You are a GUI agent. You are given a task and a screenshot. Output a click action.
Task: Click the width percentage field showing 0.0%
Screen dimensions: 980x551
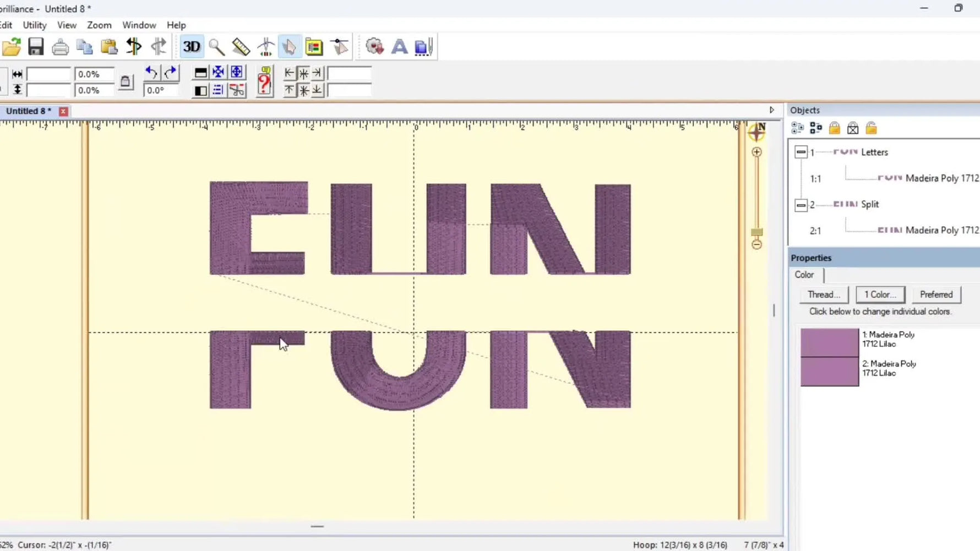pos(94,74)
